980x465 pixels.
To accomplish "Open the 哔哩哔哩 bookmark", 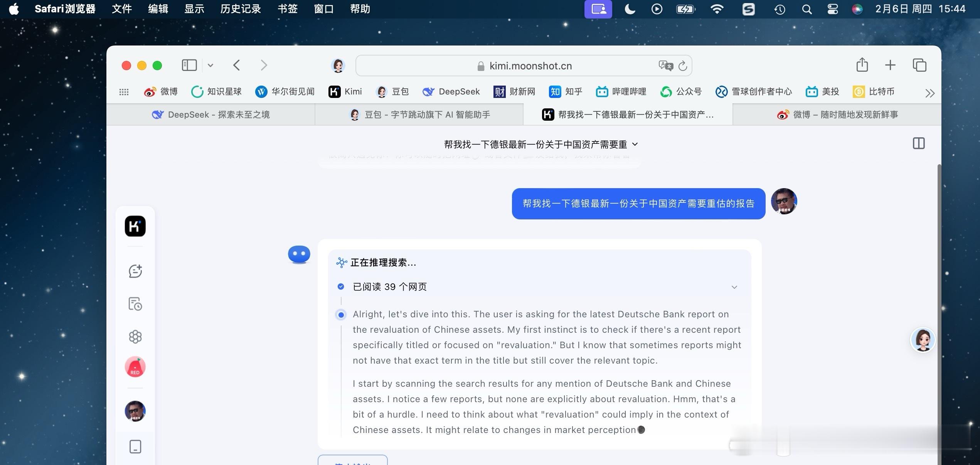I will click(621, 92).
